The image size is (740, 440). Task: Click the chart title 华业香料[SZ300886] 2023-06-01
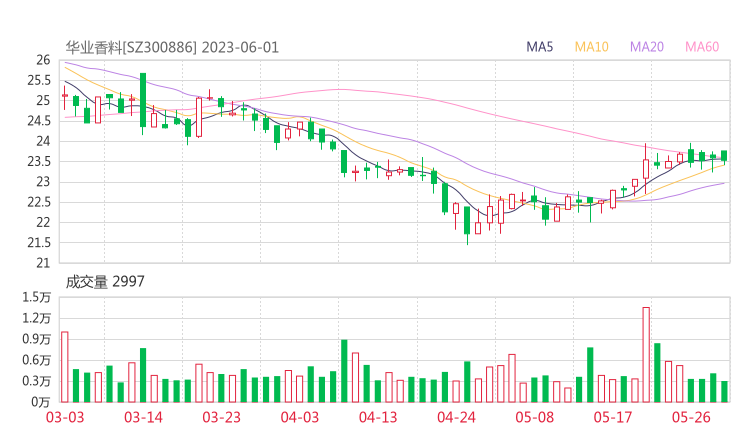point(172,47)
